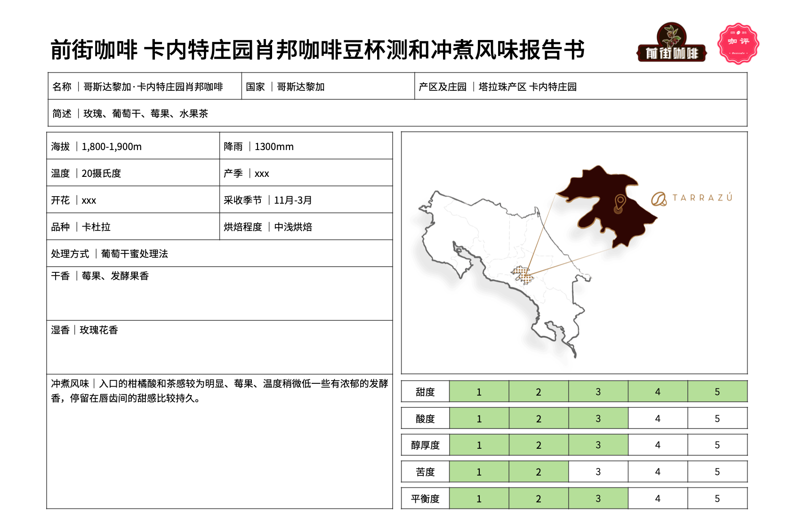Click the report title heading

[x=317, y=50]
